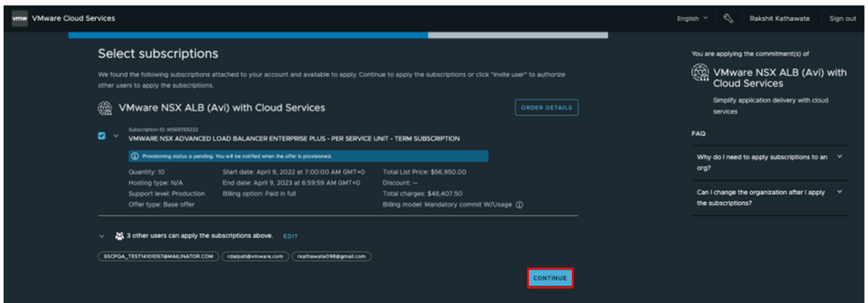
Task: Click the ORDER DETAILS button
Action: pos(547,107)
